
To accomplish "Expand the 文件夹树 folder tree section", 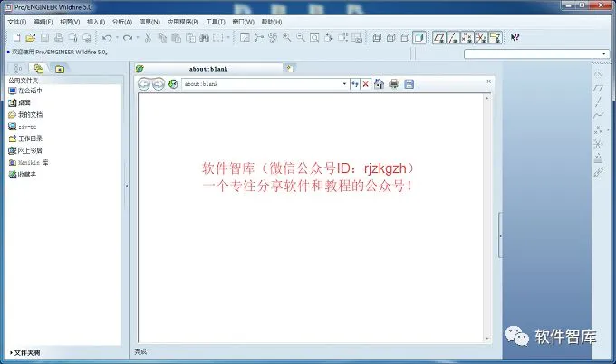I will (25, 352).
